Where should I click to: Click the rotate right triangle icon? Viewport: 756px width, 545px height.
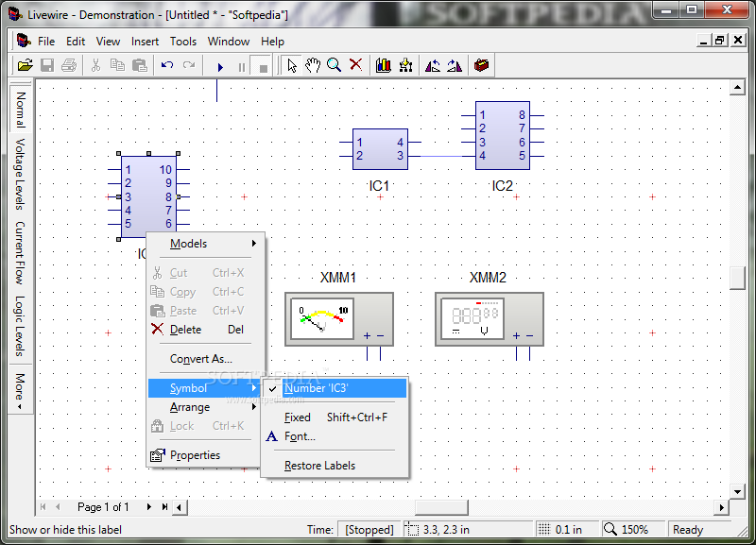(455, 65)
